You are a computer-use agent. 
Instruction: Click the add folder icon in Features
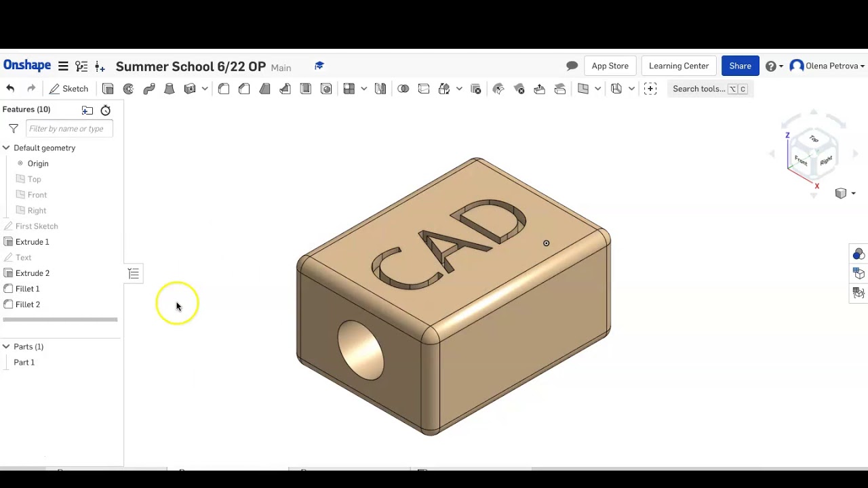[x=87, y=110]
